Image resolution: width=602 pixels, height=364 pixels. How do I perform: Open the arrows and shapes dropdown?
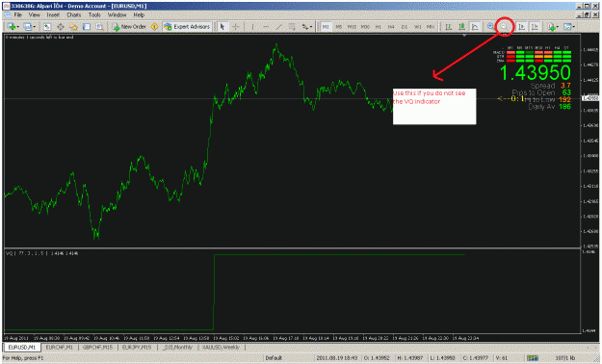(x=307, y=27)
